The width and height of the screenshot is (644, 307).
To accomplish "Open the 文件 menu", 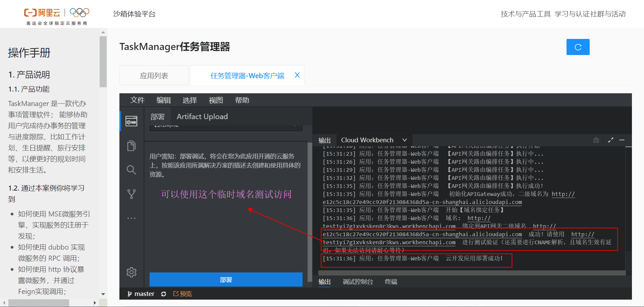I will coord(137,100).
